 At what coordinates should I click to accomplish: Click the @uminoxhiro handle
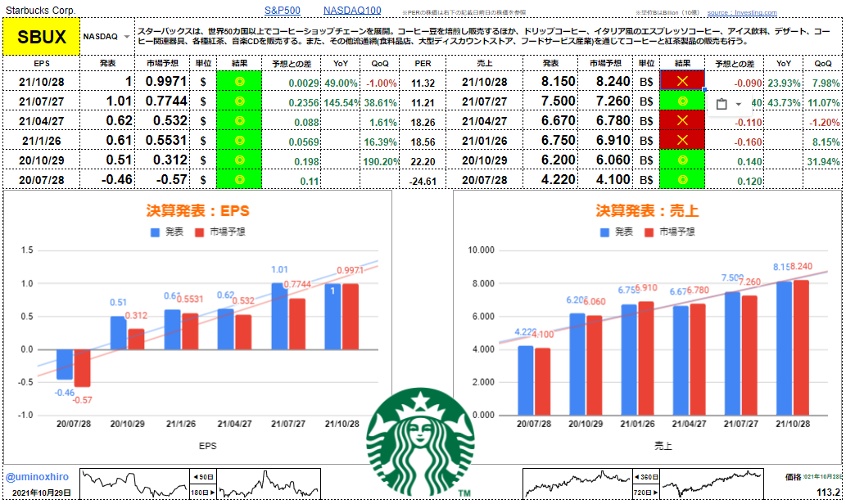[37, 477]
